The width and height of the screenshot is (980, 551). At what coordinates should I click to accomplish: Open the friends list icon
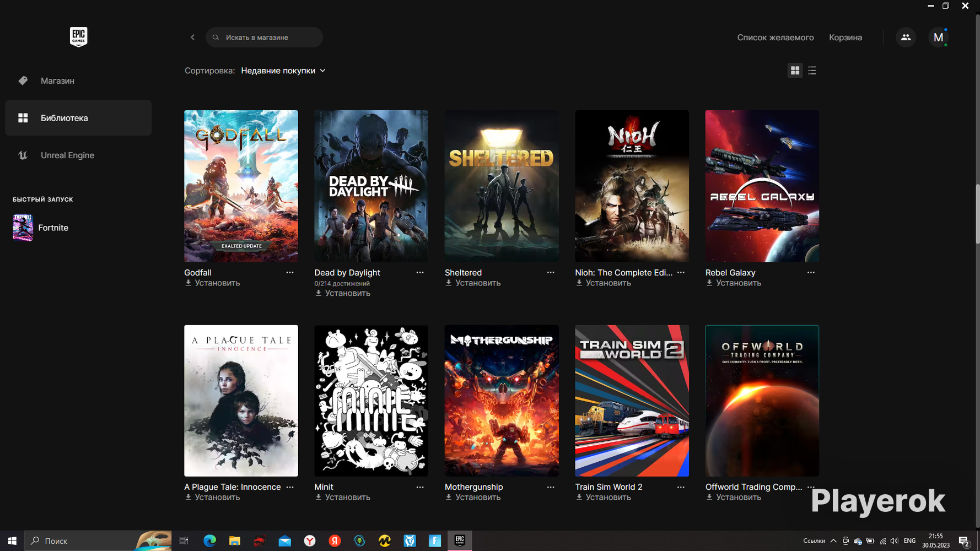coord(906,37)
